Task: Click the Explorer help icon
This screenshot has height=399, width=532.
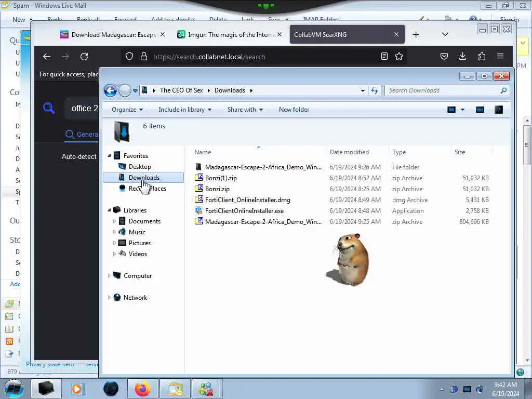Action: pyautogui.click(x=498, y=110)
